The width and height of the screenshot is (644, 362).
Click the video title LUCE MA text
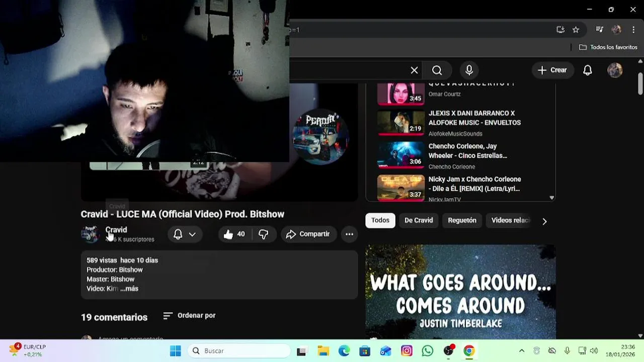coord(182,214)
